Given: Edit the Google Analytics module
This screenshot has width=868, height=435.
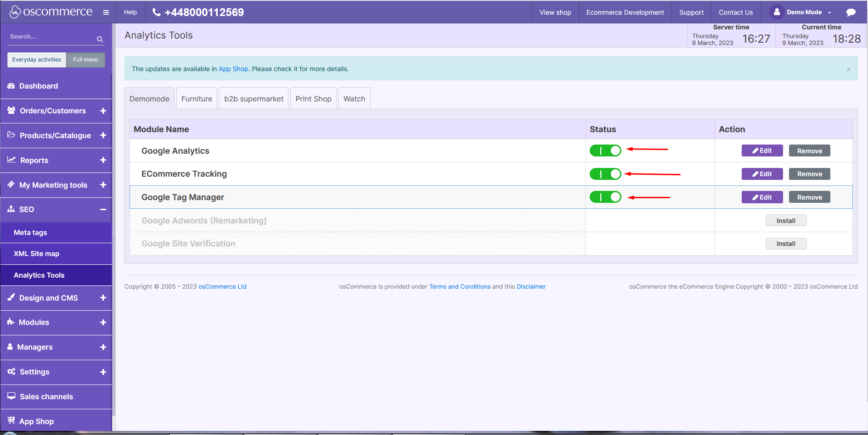Looking at the screenshot, I should (762, 151).
